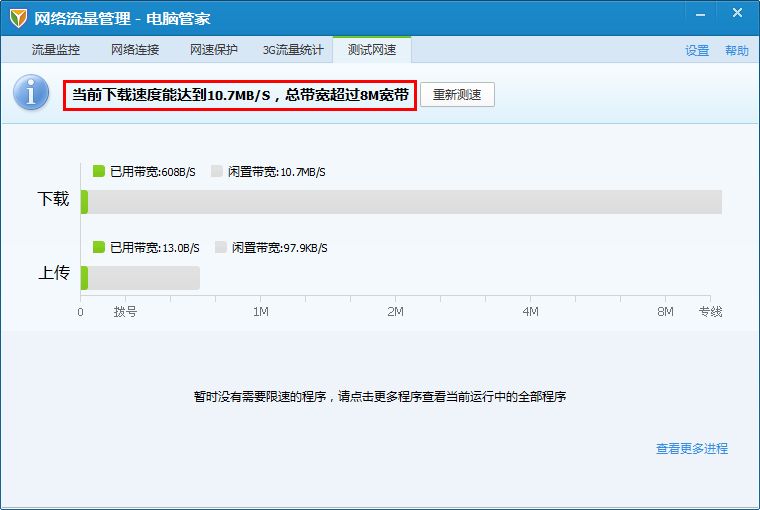This screenshot has width=760, height=510.
Task: Click text 闲置带宽:97.9KB/S
Action: [x=280, y=248]
